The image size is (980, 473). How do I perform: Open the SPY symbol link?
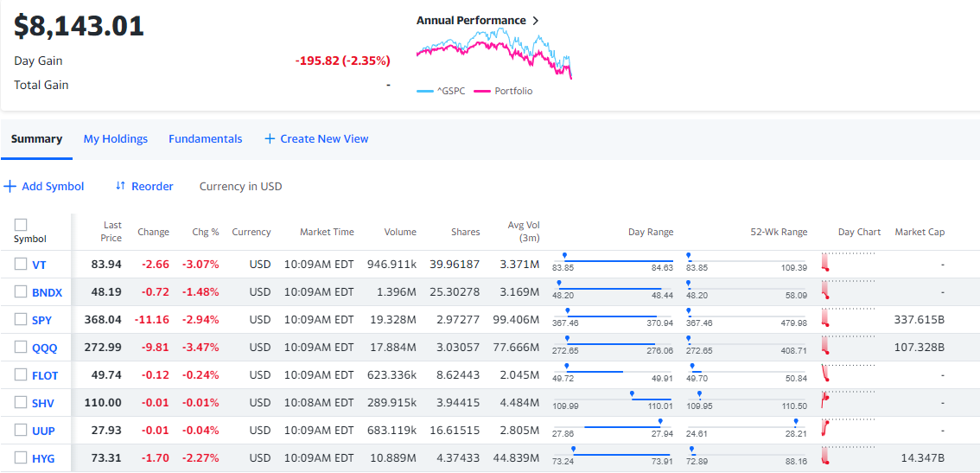tap(41, 320)
